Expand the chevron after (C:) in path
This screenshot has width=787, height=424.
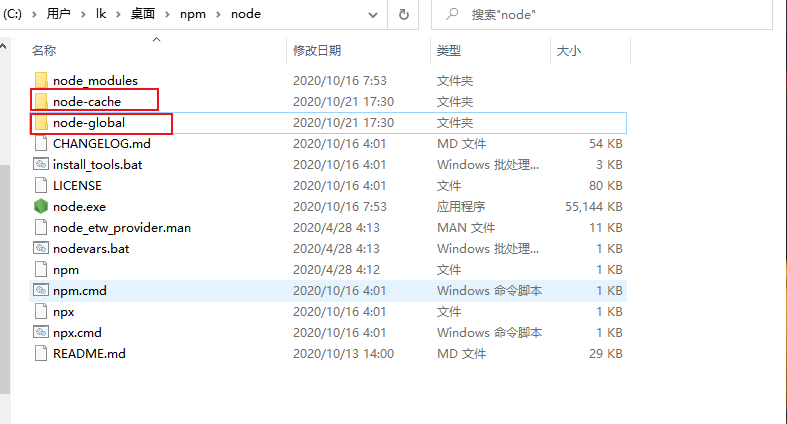(x=34, y=15)
